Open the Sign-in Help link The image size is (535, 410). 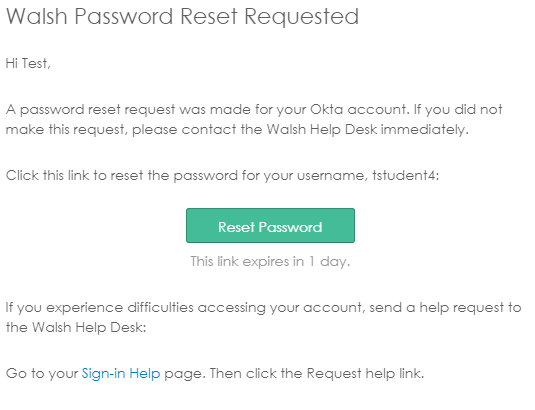121,373
